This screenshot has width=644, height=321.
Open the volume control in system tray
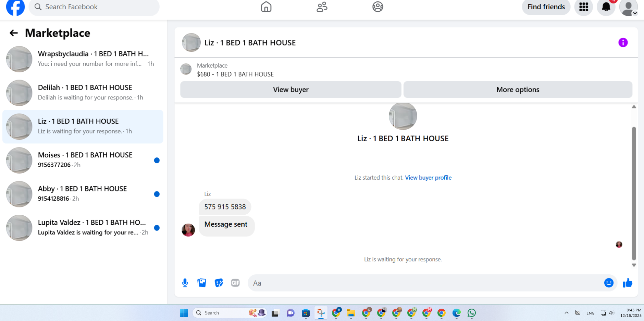point(611,313)
